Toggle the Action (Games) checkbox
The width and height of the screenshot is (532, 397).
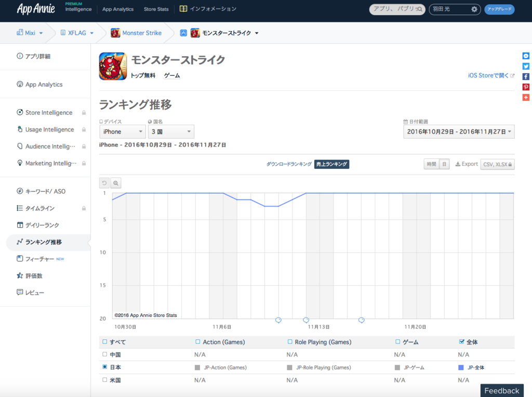[x=198, y=342]
